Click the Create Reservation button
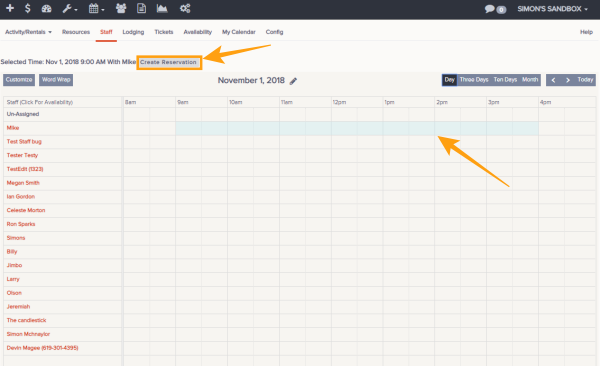 169,62
